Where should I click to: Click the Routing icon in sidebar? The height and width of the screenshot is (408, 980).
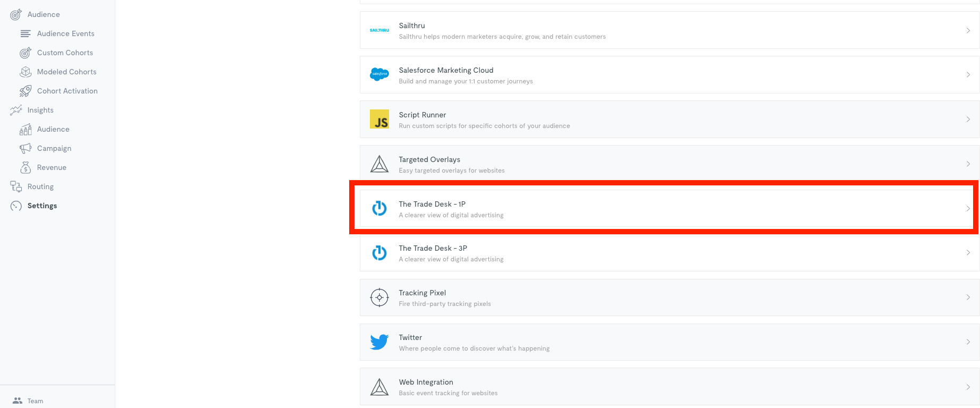pyautogui.click(x=16, y=186)
